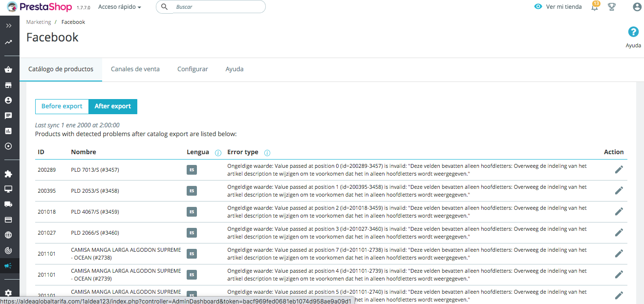644x304 pixels.
Task: Open the trophy merchant expertise icon
Action: pyautogui.click(x=612, y=7)
